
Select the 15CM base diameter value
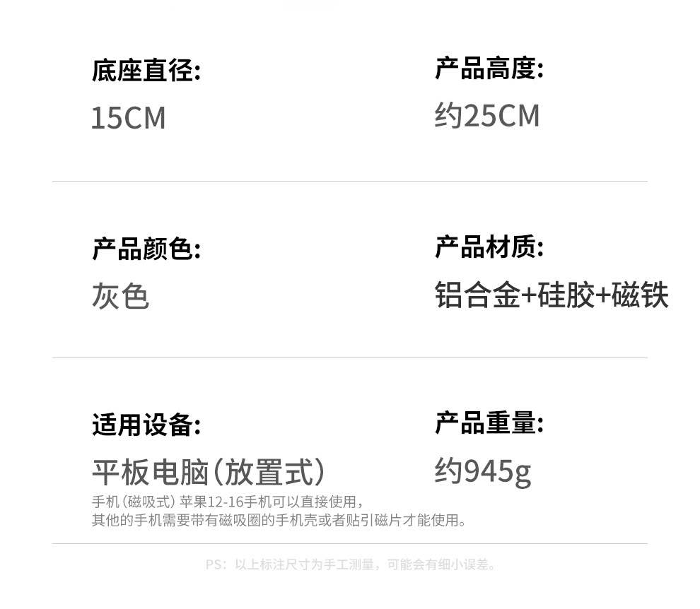(128, 117)
